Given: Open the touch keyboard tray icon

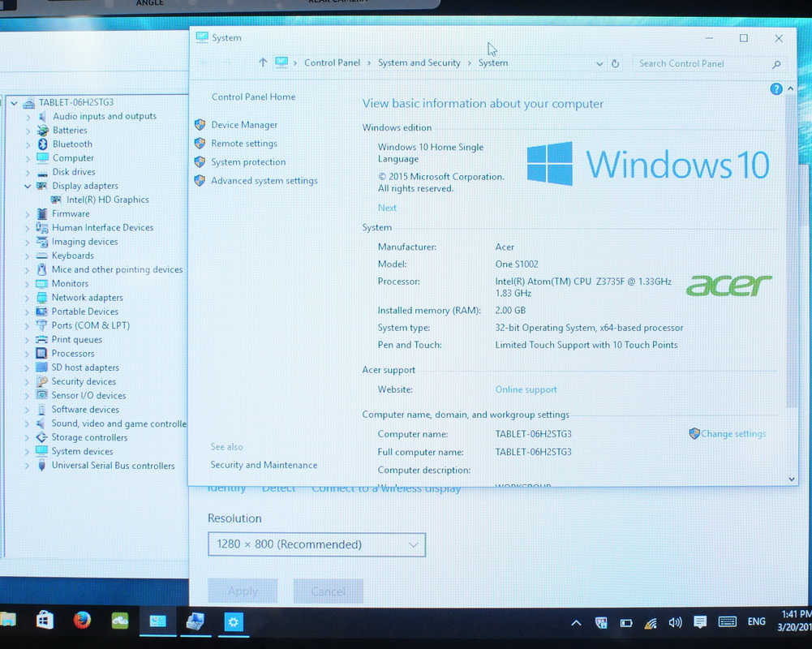Looking at the screenshot, I should [727, 621].
